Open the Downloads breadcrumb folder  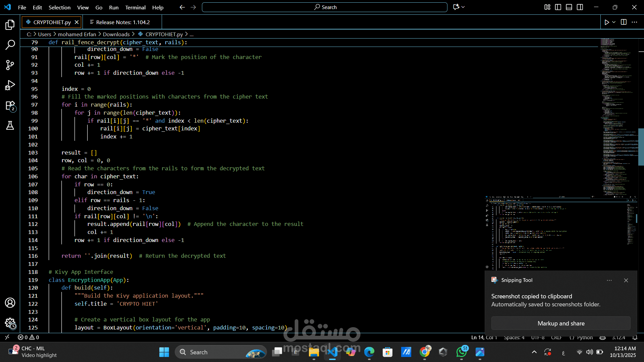point(116,34)
